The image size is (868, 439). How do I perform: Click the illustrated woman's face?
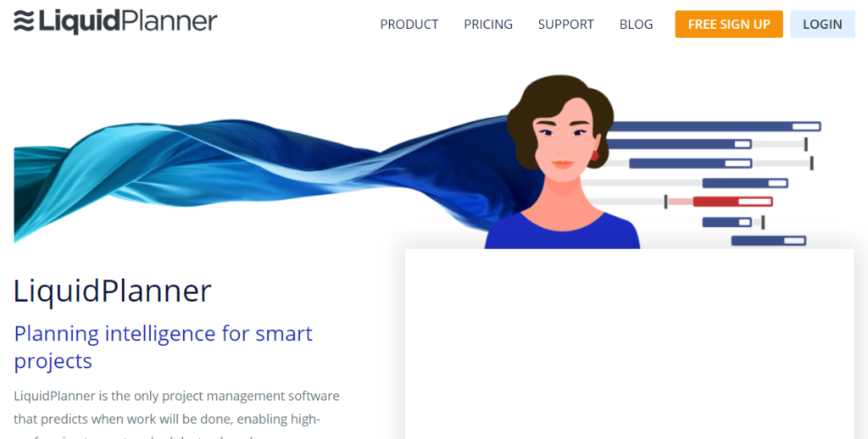pos(563,142)
